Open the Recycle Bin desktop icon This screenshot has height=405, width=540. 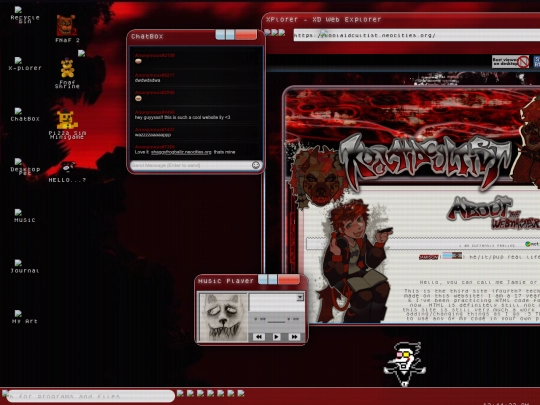coord(25,15)
